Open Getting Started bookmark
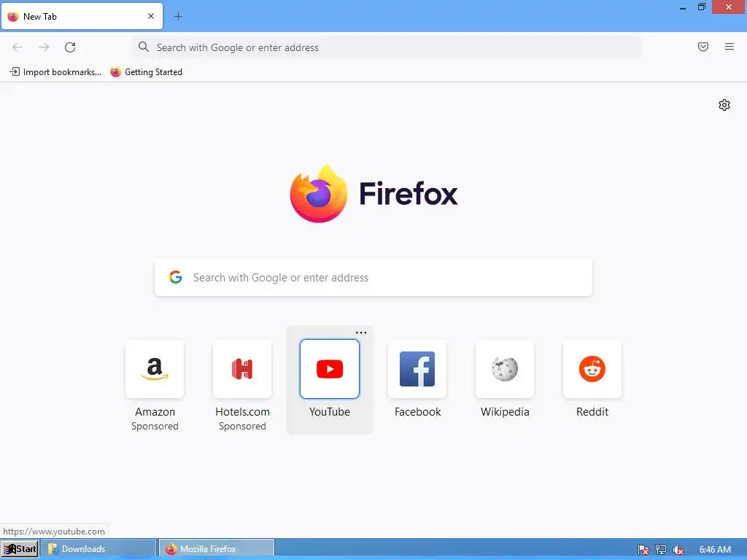747x560 pixels. click(x=146, y=72)
